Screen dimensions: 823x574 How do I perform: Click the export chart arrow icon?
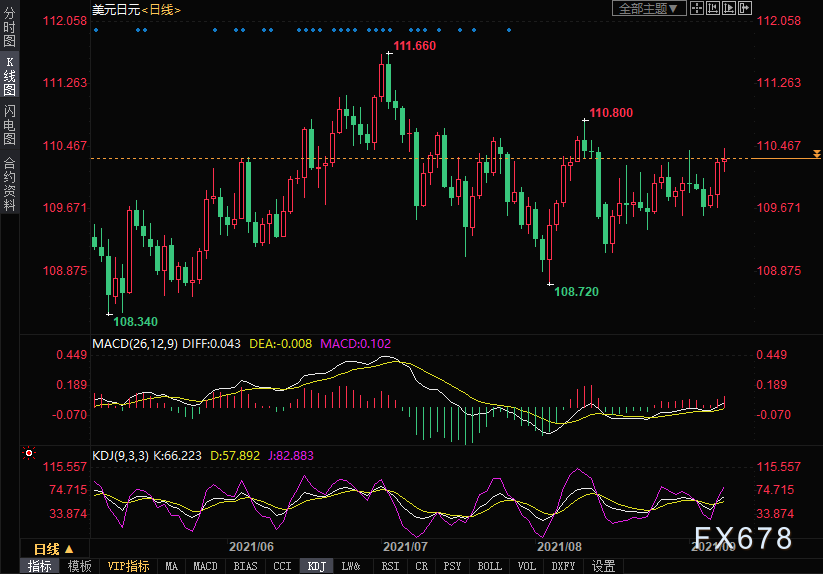coord(745,9)
